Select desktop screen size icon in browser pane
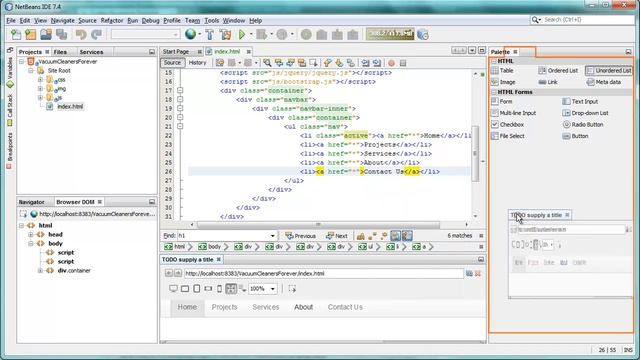The width and height of the screenshot is (640, 360). point(173,289)
